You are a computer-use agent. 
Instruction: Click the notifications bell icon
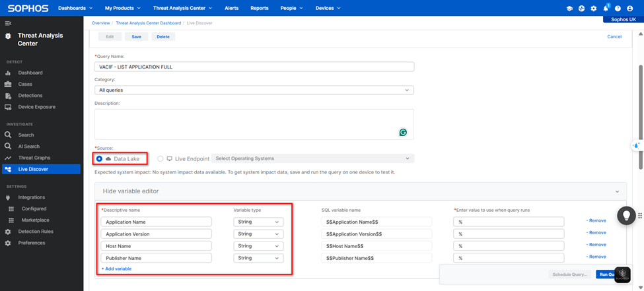pos(606,9)
